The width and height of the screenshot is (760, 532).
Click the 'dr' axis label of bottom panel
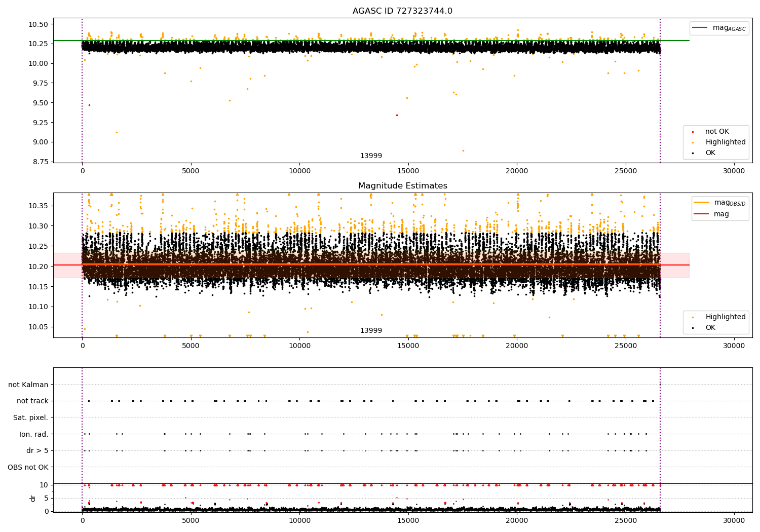33,498
